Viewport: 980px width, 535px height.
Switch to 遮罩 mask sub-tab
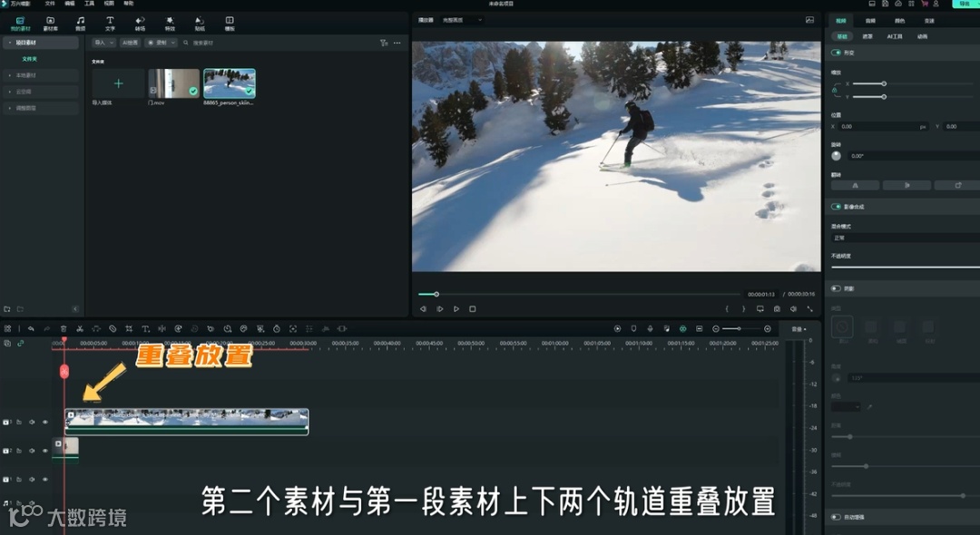coord(867,37)
